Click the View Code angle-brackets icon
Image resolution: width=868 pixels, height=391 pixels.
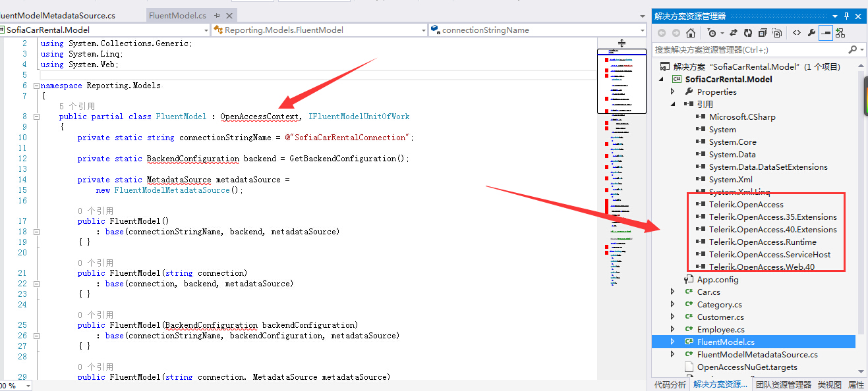pyautogui.click(x=797, y=32)
